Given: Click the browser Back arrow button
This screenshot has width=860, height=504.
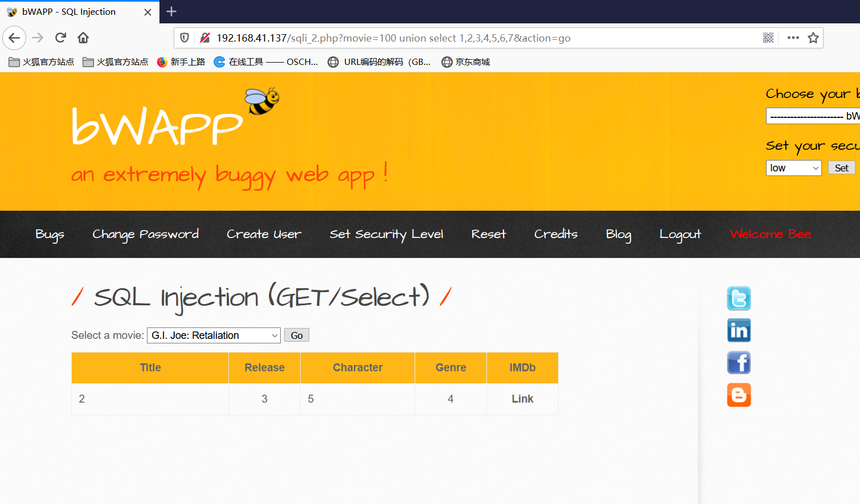Looking at the screenshot, I should (14, 38).
